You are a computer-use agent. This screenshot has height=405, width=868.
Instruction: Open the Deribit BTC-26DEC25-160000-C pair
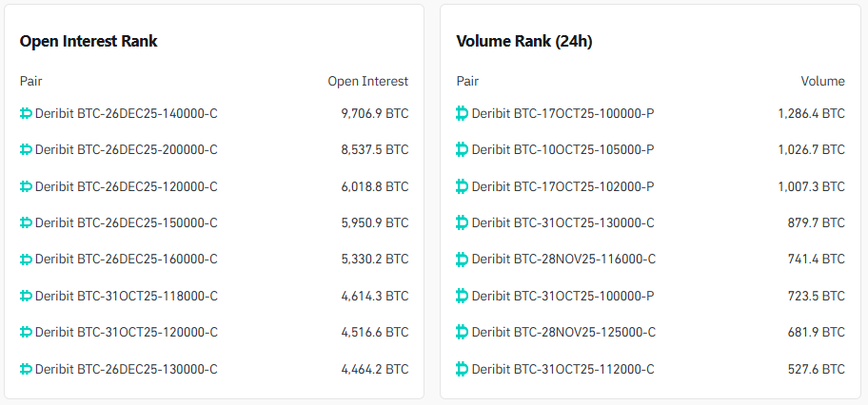pos(126,260)
